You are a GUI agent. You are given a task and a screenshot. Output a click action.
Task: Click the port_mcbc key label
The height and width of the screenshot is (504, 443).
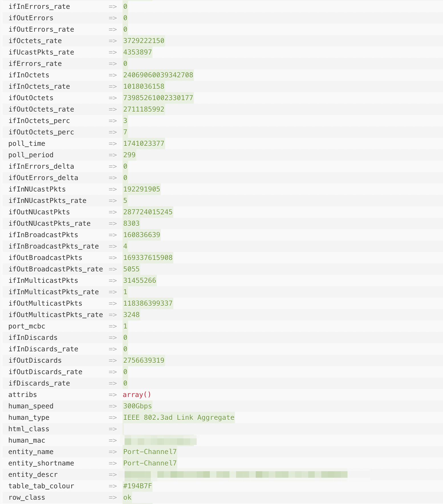pyautogui.click(x=27, y=326)
